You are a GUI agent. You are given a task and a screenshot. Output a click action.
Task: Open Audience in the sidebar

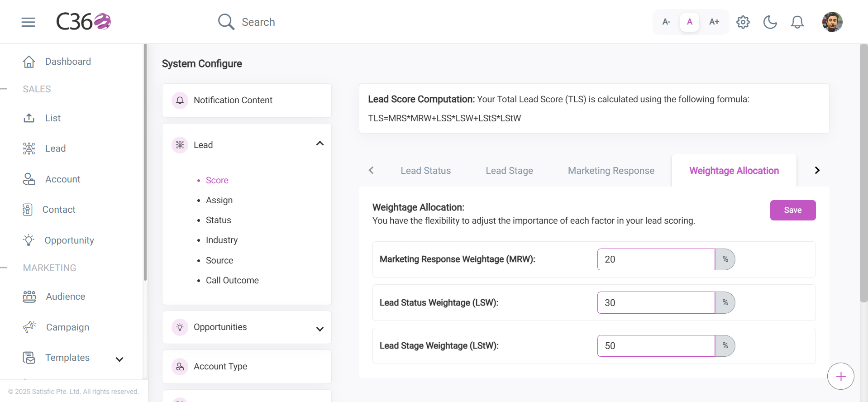click(66, 297)
